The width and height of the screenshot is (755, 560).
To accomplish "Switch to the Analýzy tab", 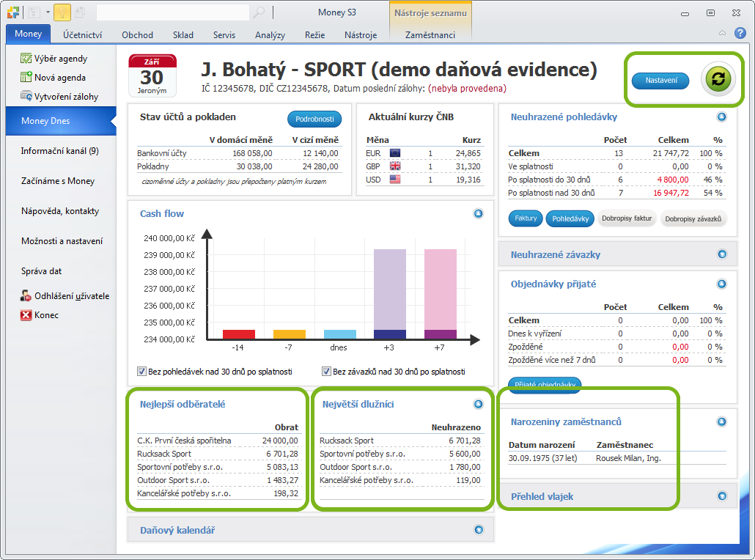I will coord(270,34).
